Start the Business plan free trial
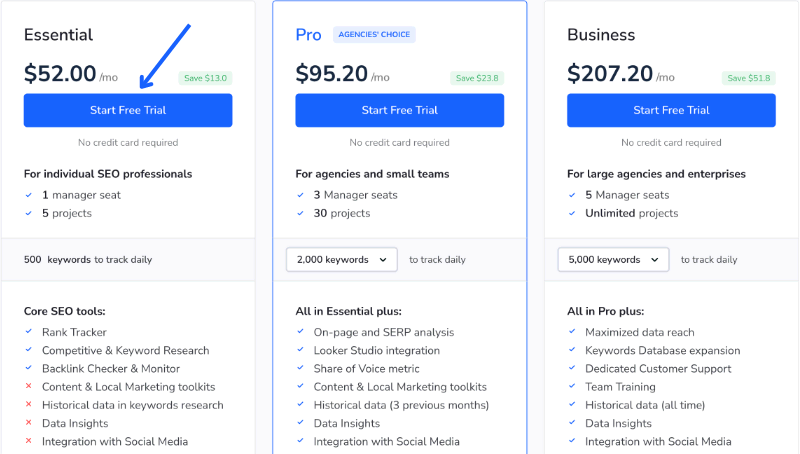 pyautogui.click(x=671, y=110)
